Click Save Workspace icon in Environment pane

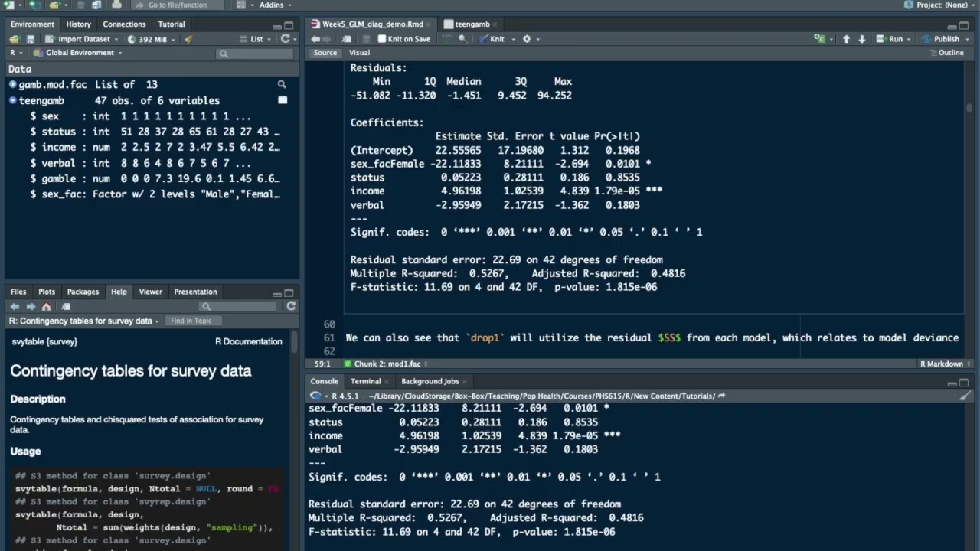30,39
